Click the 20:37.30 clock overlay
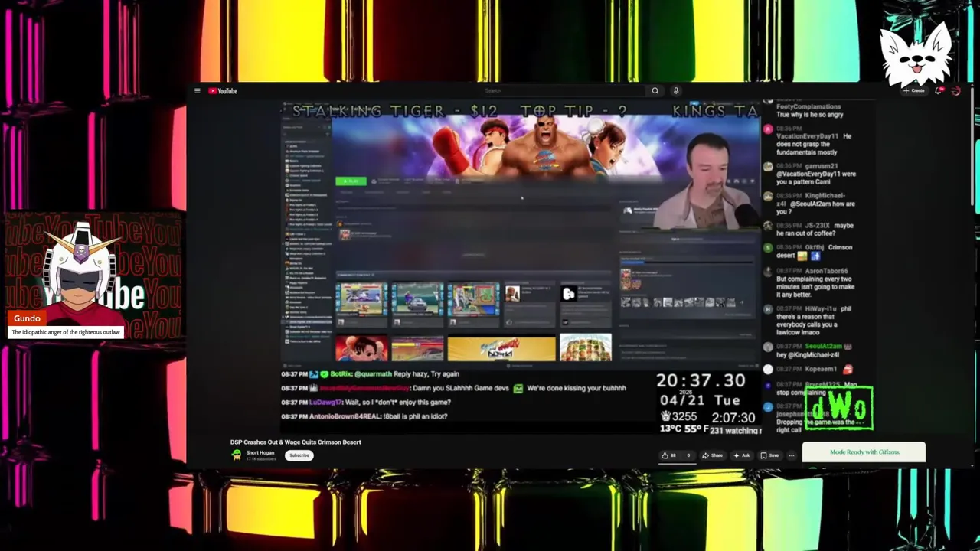This screenshot has height=551, width=980. 701,380
